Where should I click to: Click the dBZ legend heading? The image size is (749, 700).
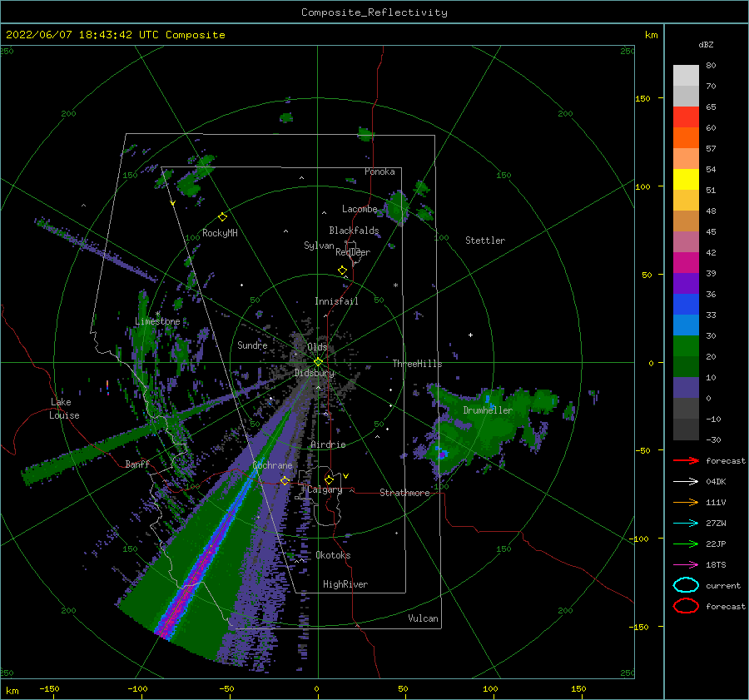pyautogui.click(x=706, y=44)
